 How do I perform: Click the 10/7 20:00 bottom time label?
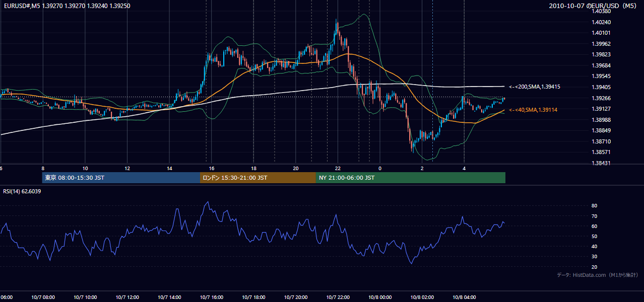tap(296, 297)
